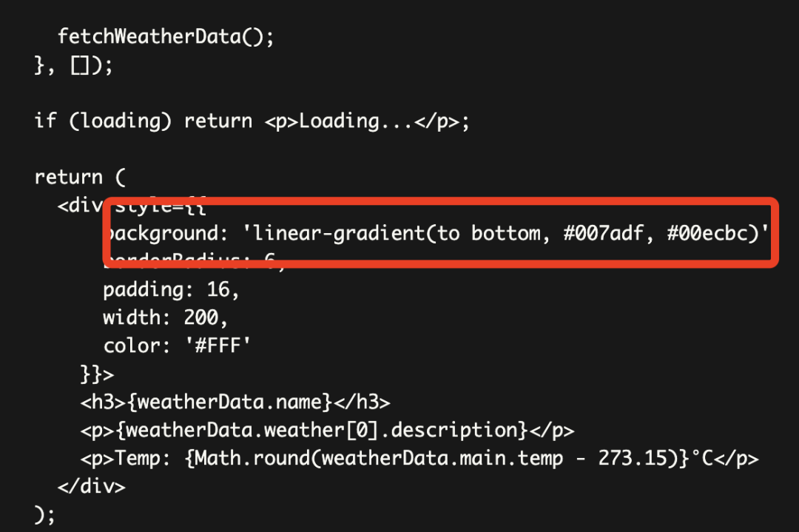
Task: Click the weather[0].description expression
Action: 405,430
